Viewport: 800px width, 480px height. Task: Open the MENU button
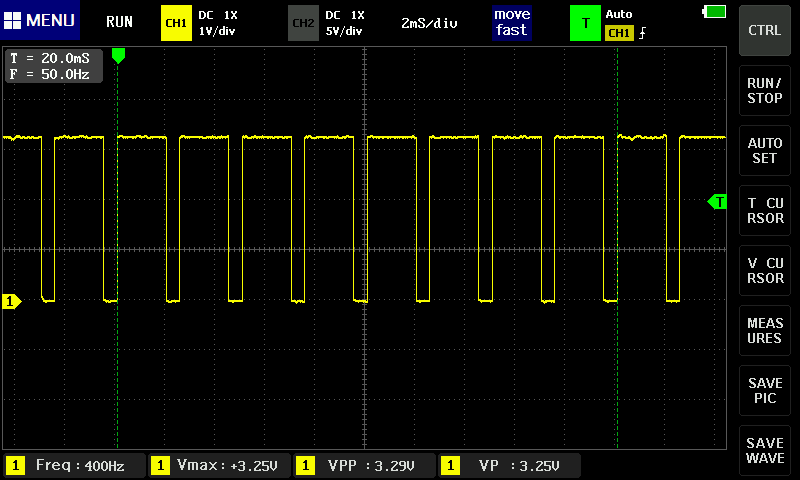(x=40, y=20)
